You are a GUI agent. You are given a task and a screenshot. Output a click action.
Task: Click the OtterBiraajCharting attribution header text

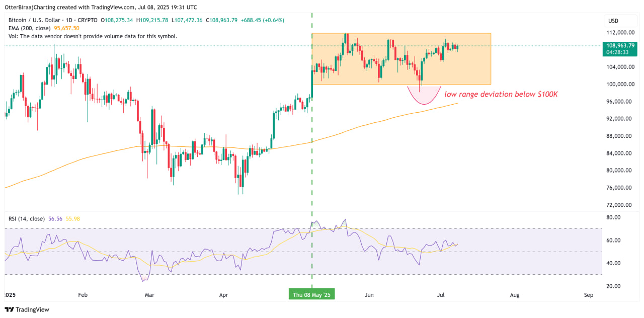click(101, 7)
